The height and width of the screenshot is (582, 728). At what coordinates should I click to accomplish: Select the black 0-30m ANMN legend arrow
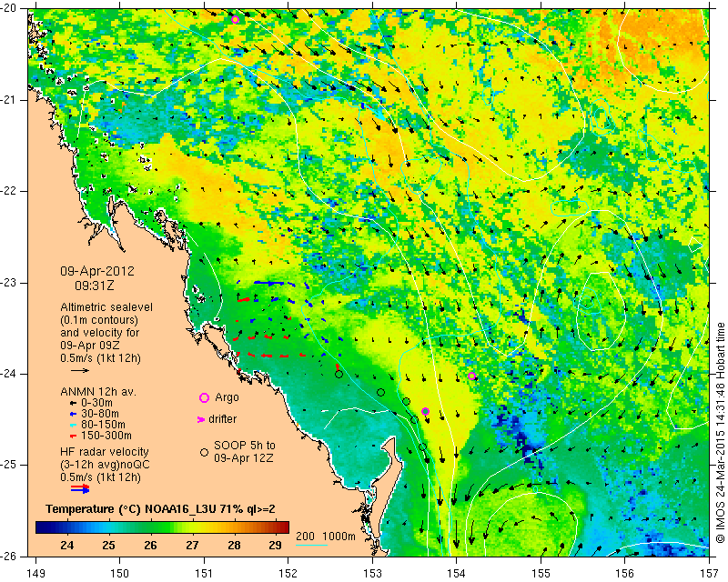73,404
